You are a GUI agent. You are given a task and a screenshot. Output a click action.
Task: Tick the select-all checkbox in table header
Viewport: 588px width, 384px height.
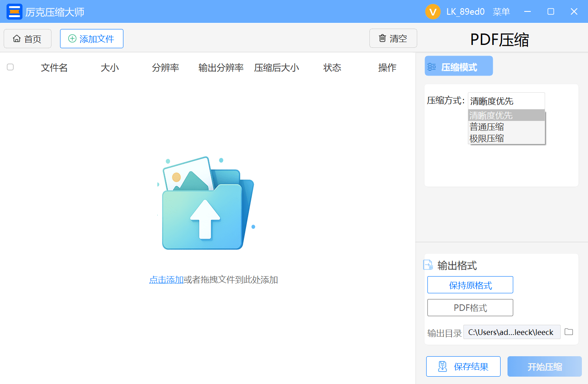click(x=10, y=67)
